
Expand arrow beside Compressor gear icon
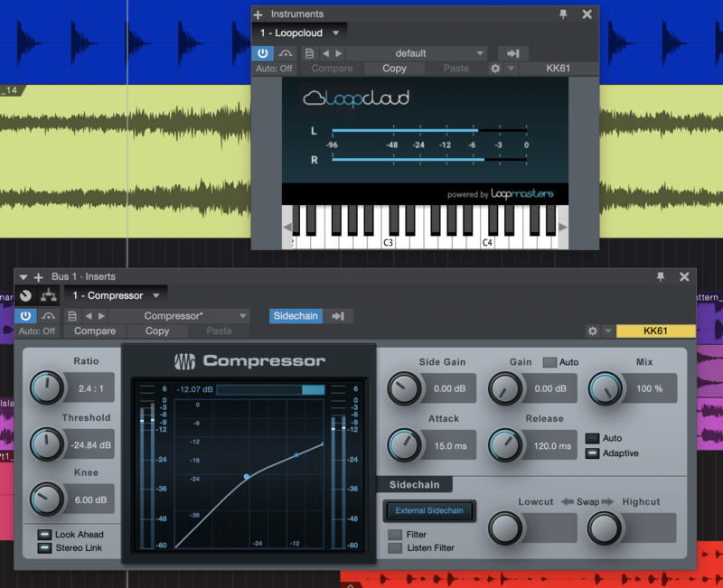tap(608, 331)
